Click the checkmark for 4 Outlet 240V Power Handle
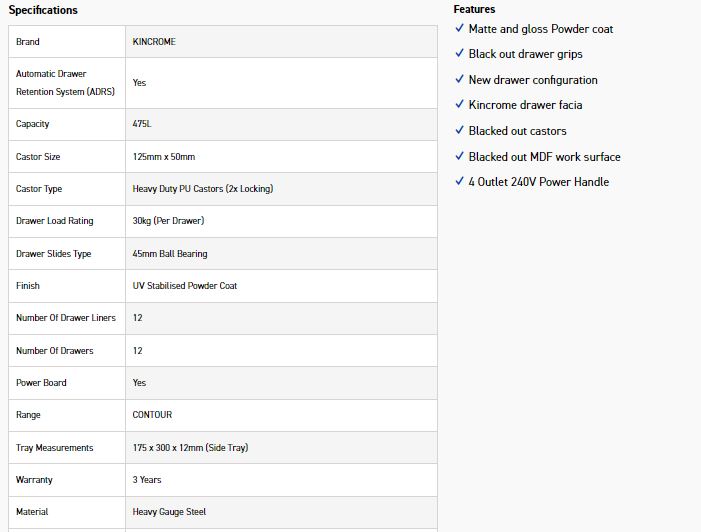 click(x=459, y=182)
